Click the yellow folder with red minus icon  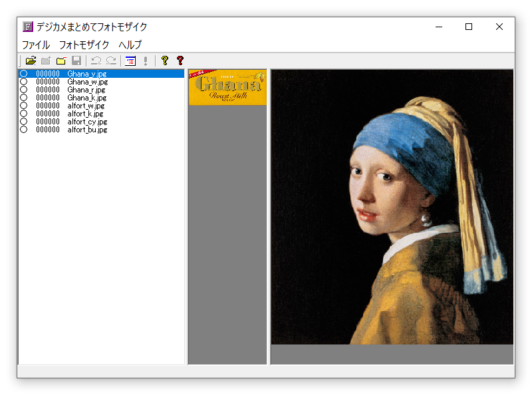tap(61, 61)
